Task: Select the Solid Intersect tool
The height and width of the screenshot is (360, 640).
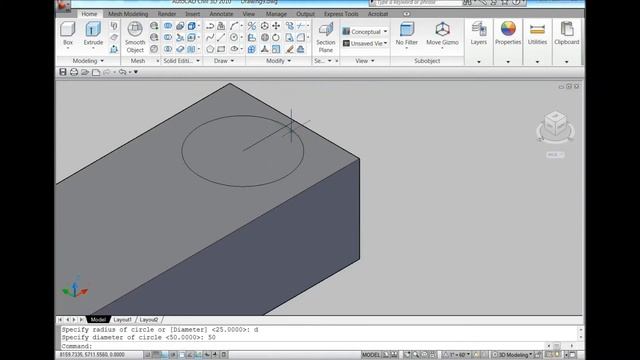Action: tap(168, 49)
